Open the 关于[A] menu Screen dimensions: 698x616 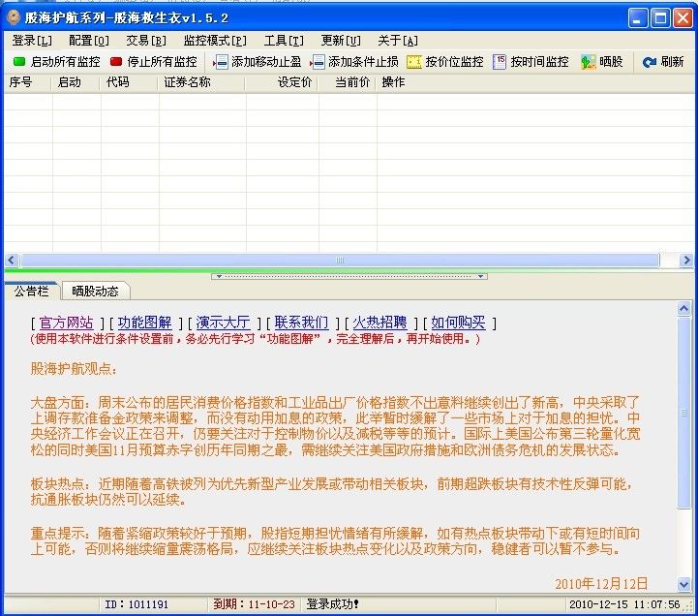398,41
